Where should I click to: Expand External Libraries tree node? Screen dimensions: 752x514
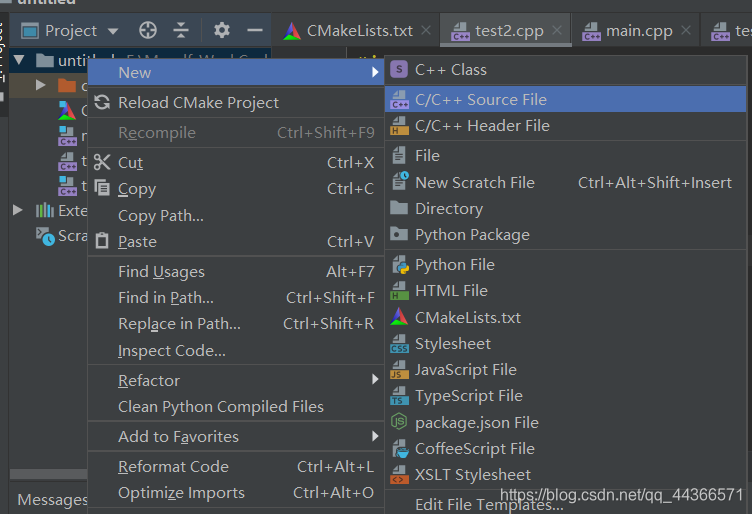(18, 210)
